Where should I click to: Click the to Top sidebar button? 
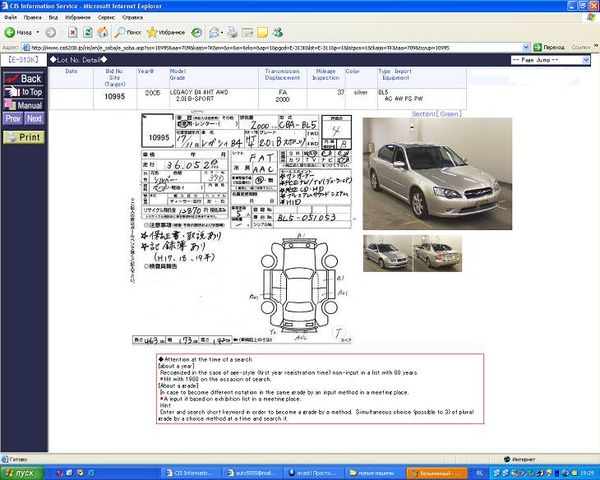tap(23, 92)
